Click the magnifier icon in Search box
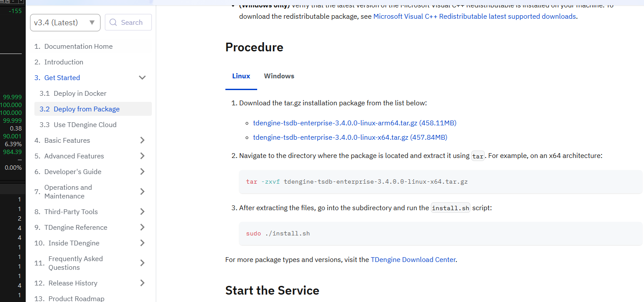This screenshot has width=644, height=302. [x=114, y=23]
